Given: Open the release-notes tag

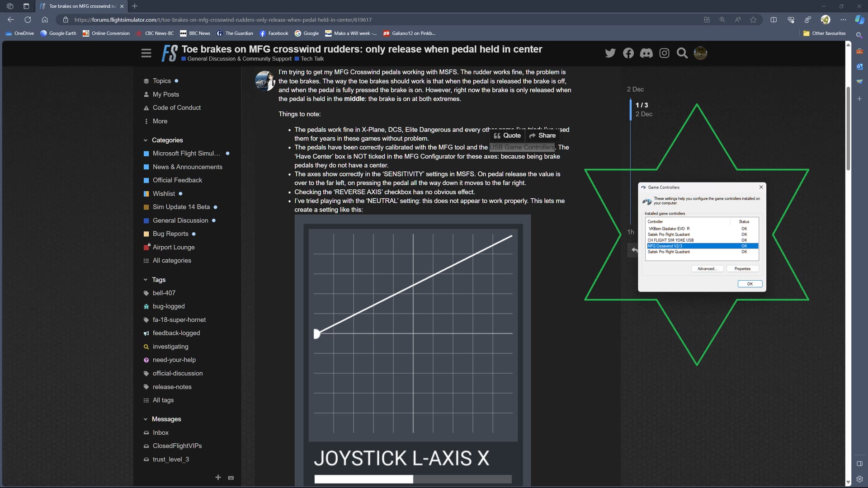Looking at the screenshot, I should click(x=172, y=387).
